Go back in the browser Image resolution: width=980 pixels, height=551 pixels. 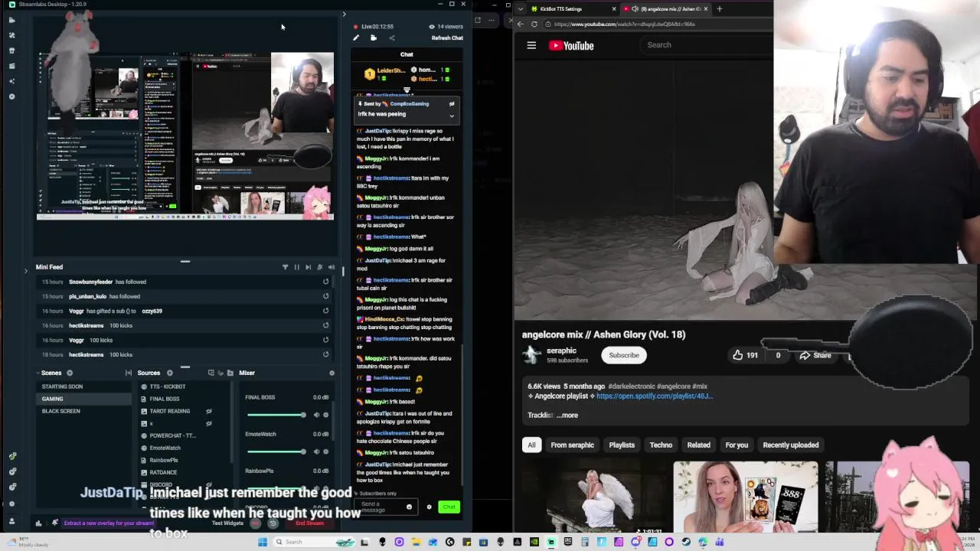point(521,24)
